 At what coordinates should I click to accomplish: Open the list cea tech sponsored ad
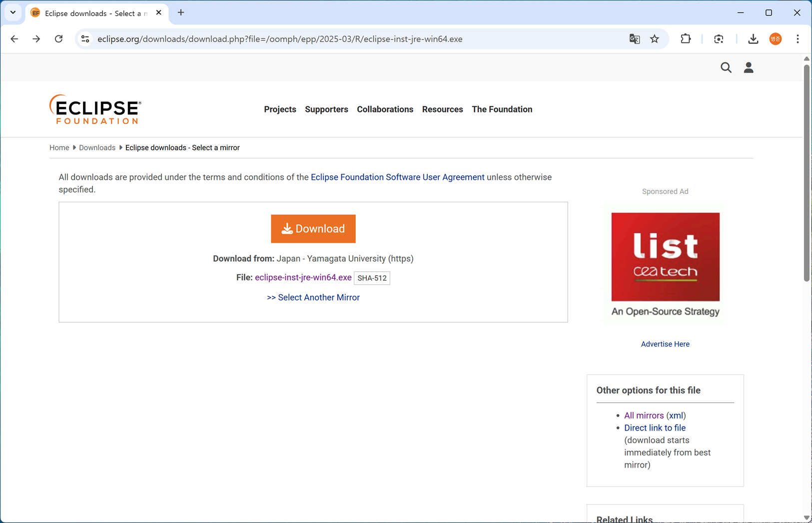tap(665, 265)
